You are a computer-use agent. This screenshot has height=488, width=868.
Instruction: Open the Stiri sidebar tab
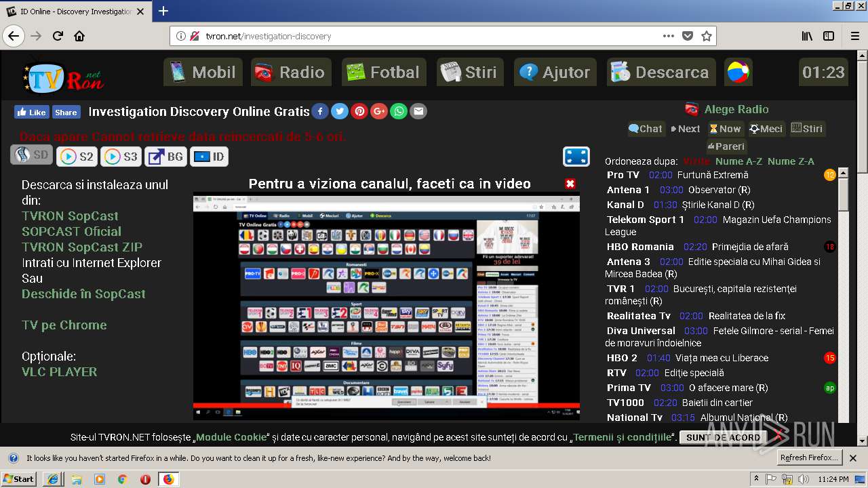[807, 129]
